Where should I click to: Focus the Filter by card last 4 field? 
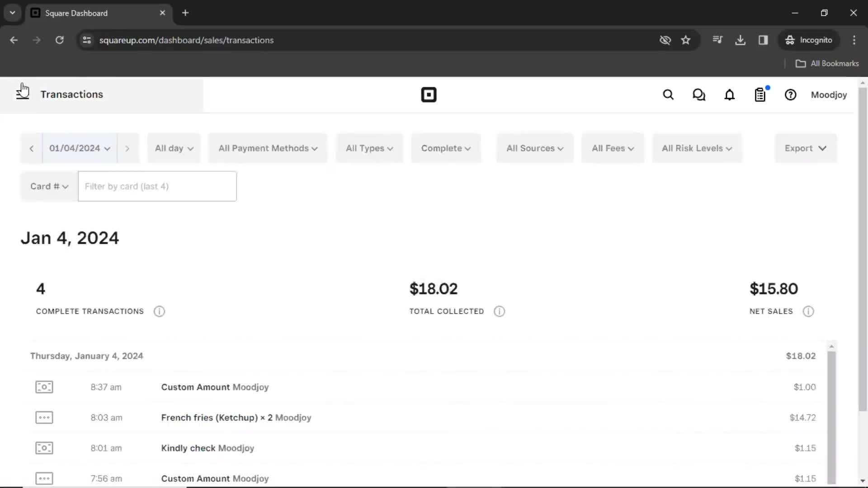tap(157, 186)
